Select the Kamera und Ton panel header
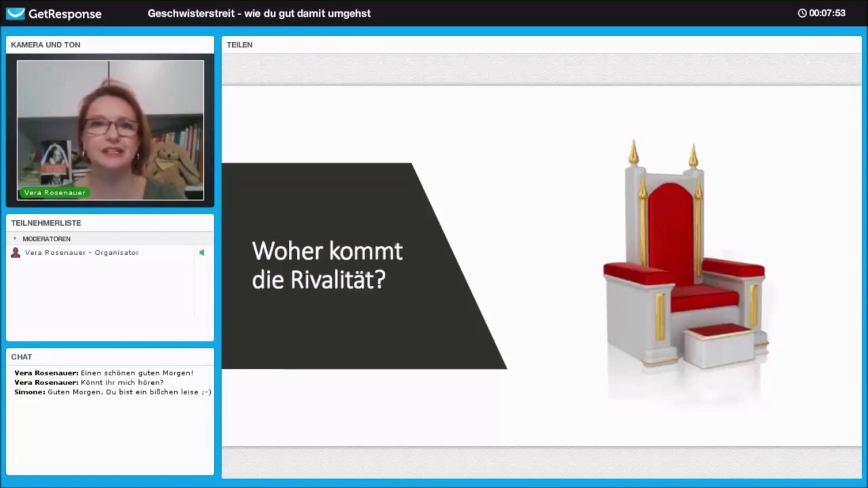 [x=110, y=45]
